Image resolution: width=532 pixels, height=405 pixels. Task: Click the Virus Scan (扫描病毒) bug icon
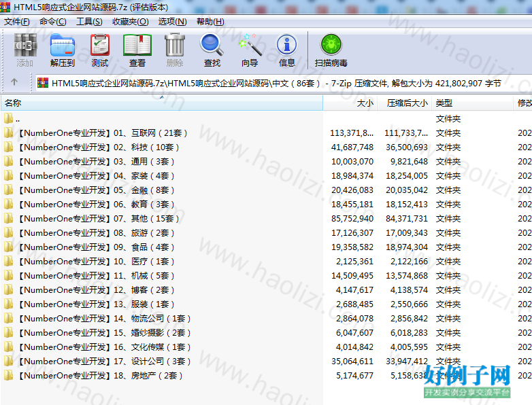tap(331, 45)
